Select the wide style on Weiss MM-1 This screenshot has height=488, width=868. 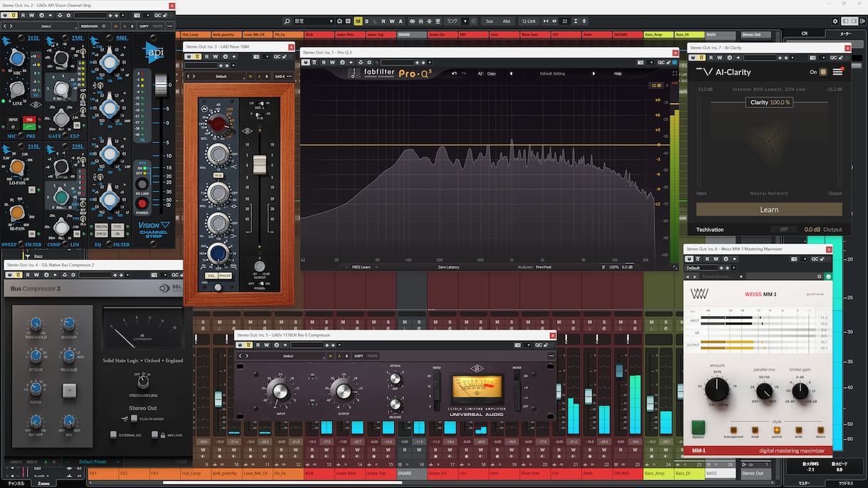[799, 430]
